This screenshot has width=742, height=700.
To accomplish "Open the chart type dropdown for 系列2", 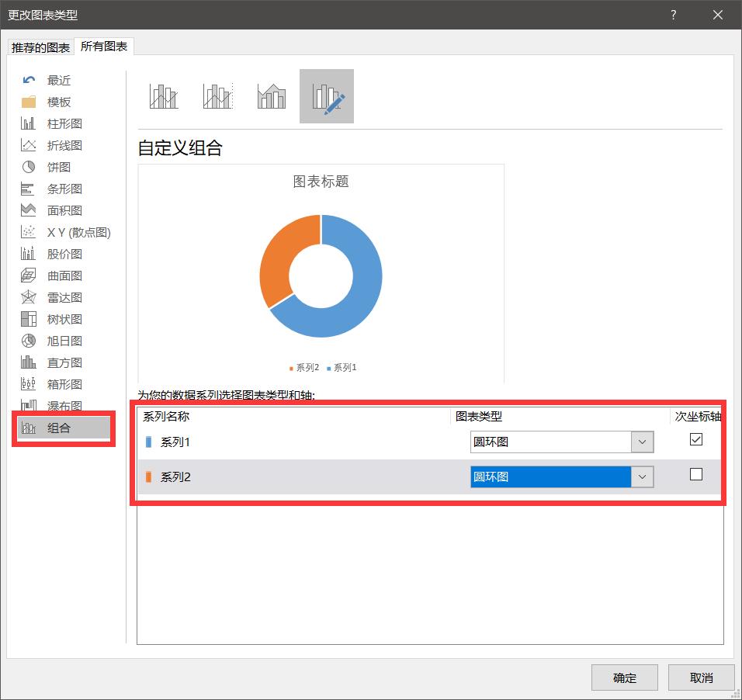I will [643, 476].
